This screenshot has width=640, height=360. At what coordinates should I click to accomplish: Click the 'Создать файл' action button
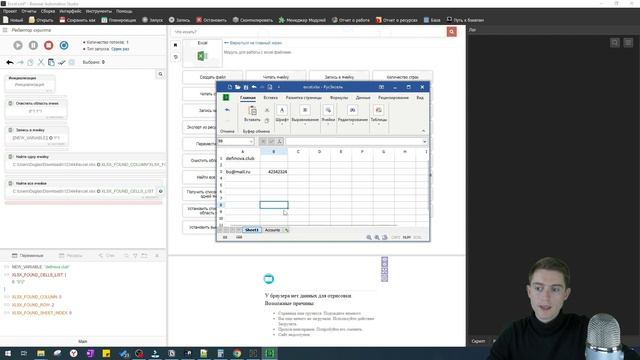tap(213, 77)
